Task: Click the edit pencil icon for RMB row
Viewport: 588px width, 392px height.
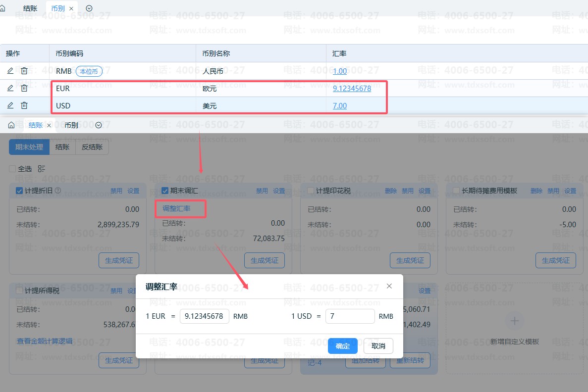Action: [x=10, y=71]
